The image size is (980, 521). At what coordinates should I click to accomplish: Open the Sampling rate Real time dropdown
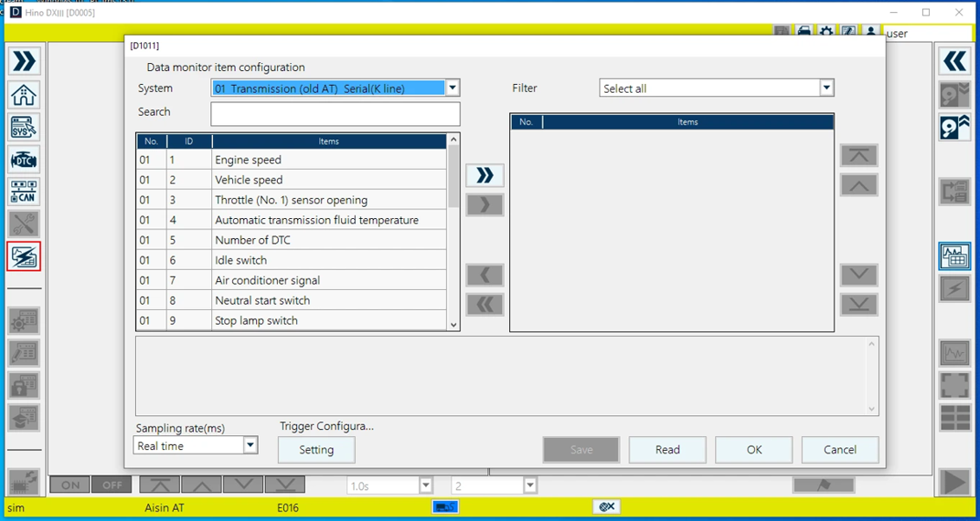pos(250,446)
